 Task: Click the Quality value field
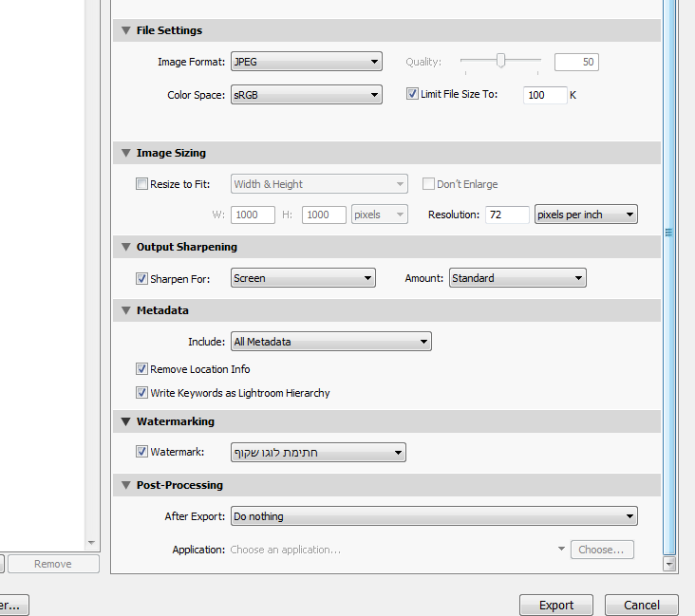(x=576, y=62)
